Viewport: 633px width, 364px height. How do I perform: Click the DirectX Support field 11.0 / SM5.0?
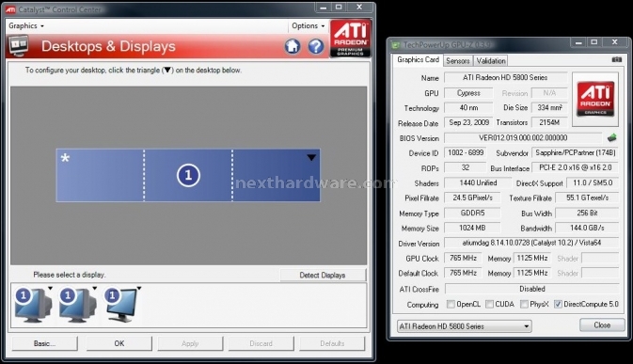point(593,182)
